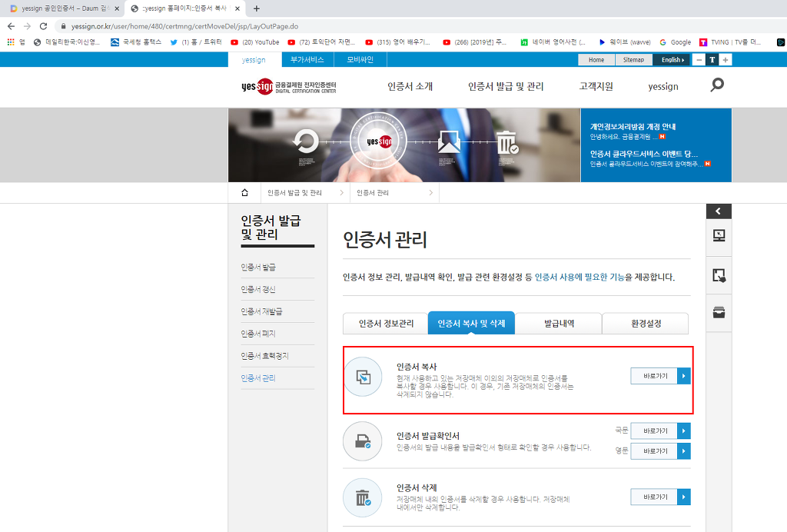
Task: Click the archive box icon in right sidebar
Action: 719,312
